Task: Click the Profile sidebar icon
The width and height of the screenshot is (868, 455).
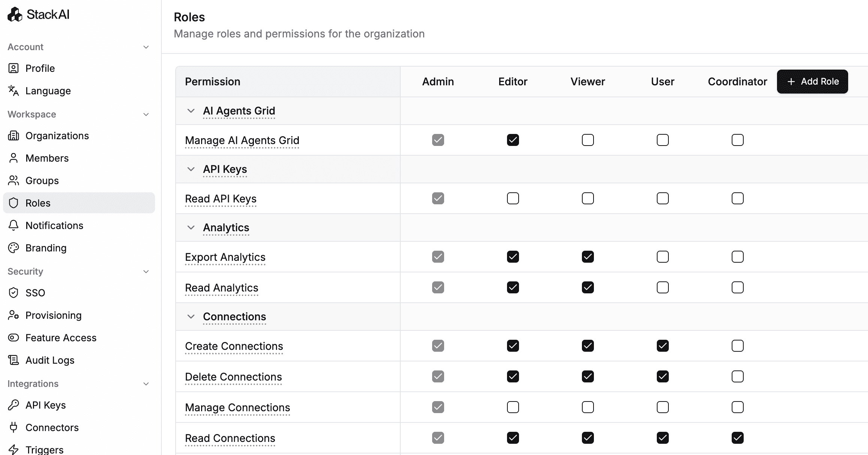Action: pos(13,68)
